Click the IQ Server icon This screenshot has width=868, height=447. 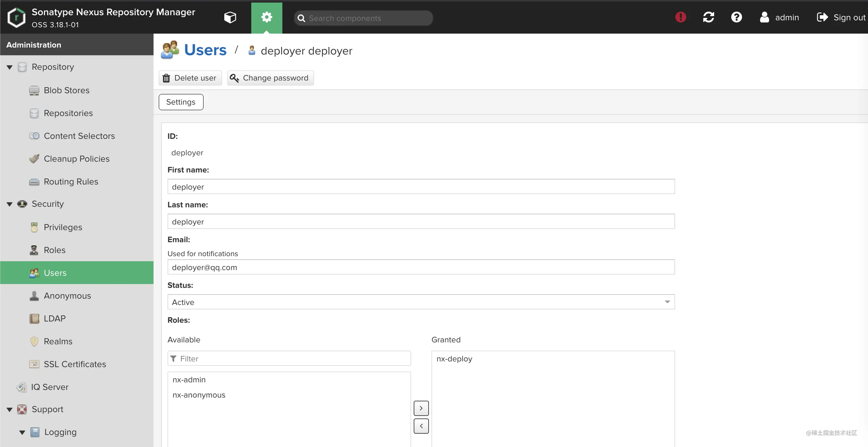coord(21,387)
